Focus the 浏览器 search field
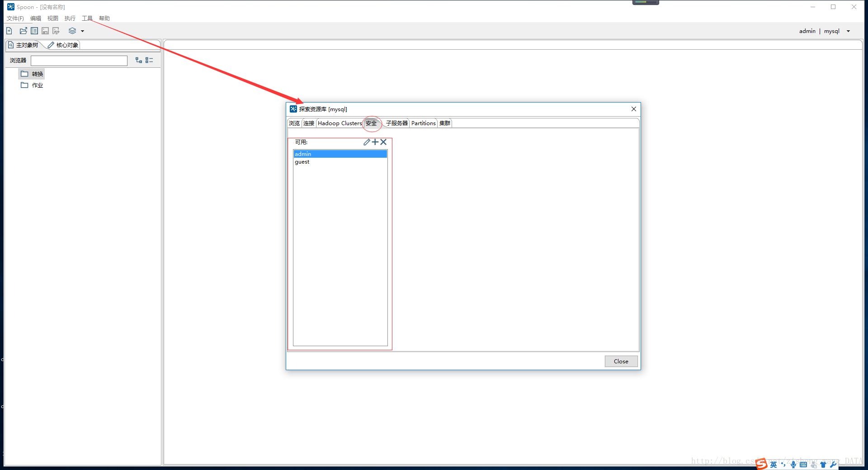The height and width of the screenshot is (470, 868). click(79, 61)
